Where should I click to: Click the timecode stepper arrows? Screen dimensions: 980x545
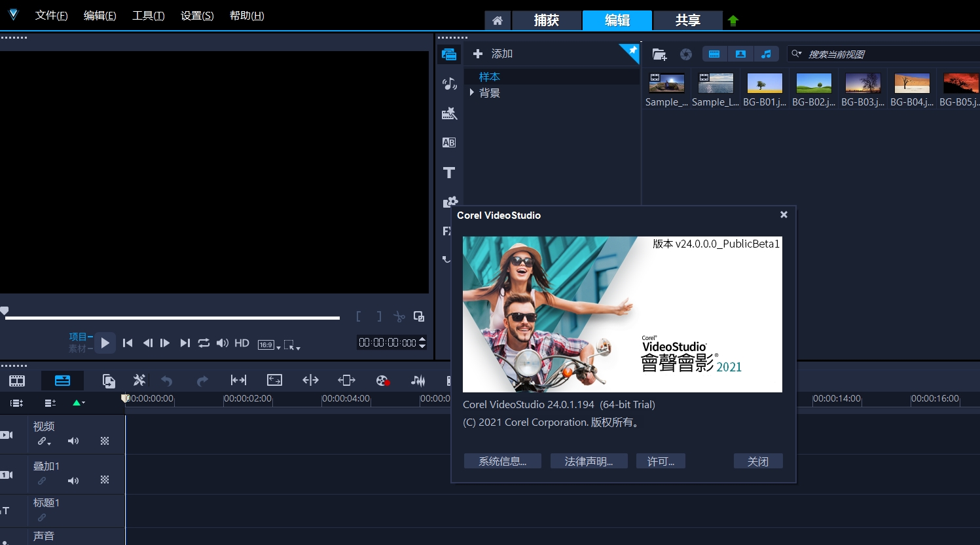[x=422, y=343]
